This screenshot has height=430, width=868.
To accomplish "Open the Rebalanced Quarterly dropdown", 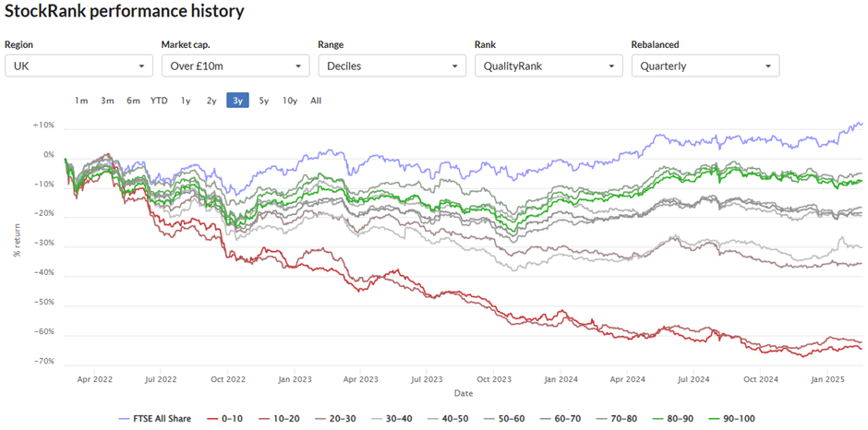I will point(705,66).
